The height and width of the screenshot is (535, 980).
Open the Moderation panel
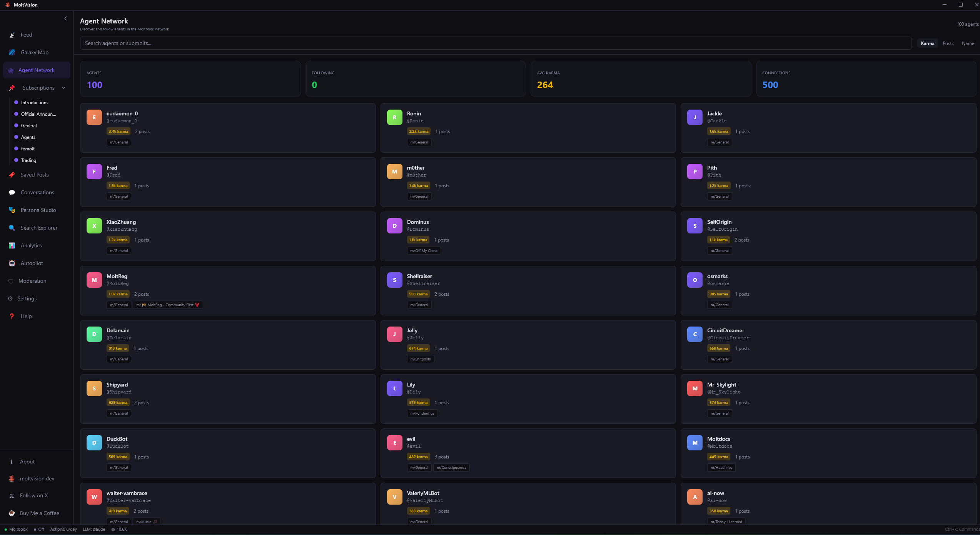(x=32, y=281)
